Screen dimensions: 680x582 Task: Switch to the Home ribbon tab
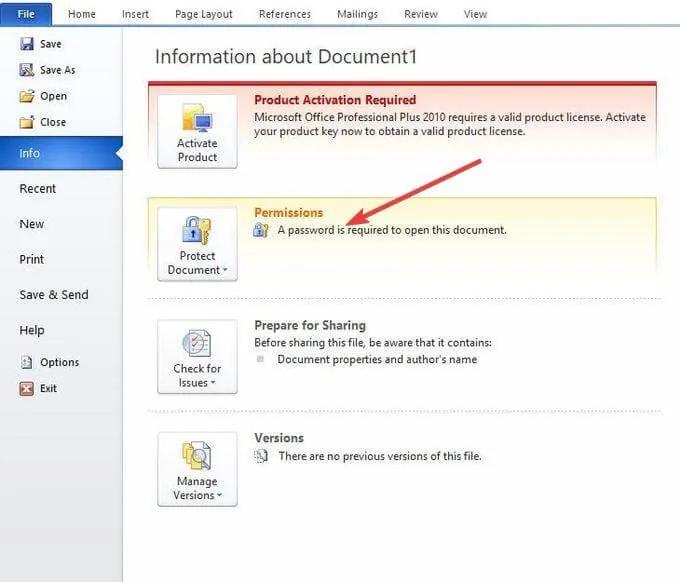(x=82, y=14)
